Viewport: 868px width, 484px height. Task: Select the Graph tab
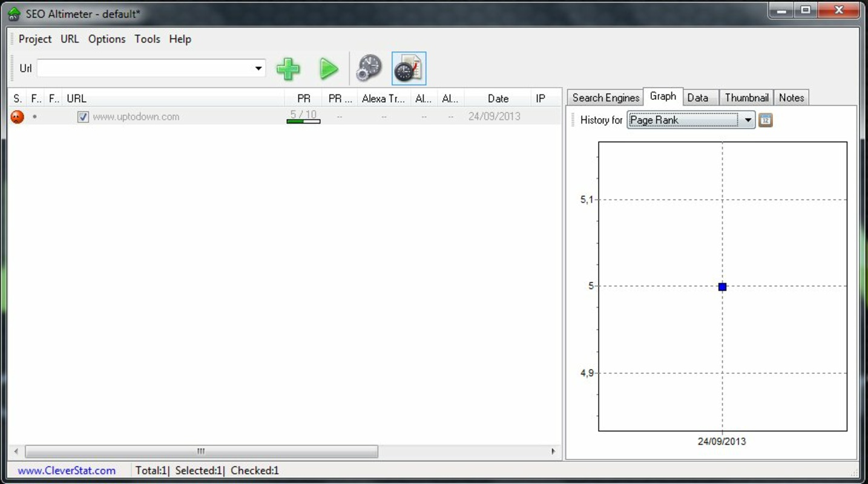[663, 96]
